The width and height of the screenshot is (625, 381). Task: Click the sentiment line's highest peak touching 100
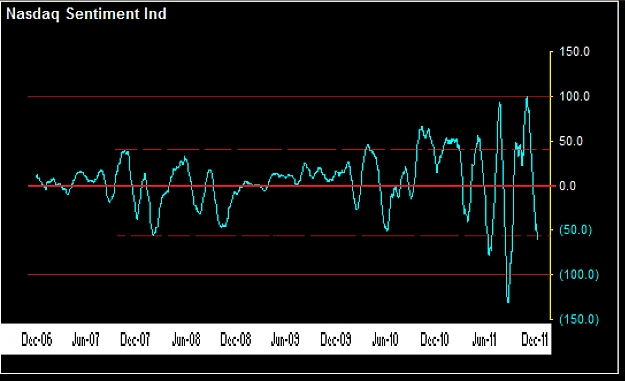click(527, 98)
